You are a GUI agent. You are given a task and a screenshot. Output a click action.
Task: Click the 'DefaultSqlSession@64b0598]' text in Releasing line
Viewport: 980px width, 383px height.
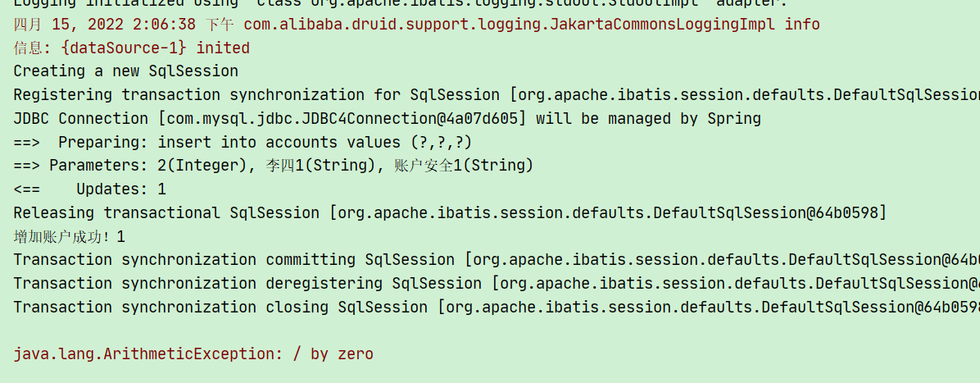coord(770,212)
